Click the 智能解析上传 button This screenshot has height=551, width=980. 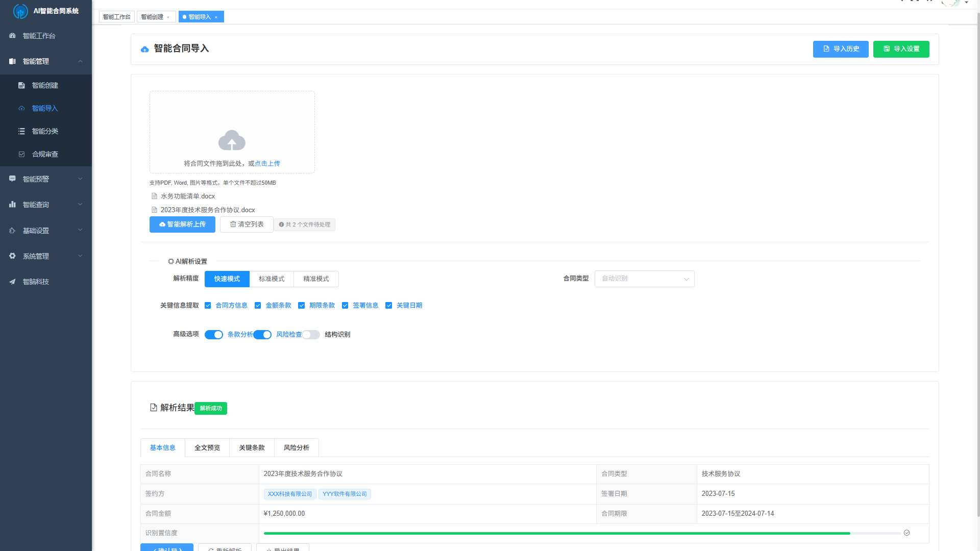point(182,224)
